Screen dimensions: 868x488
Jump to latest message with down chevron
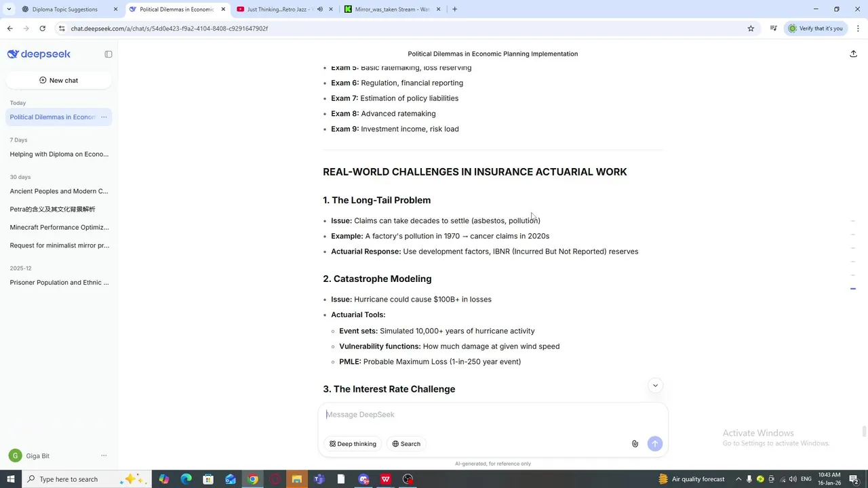(655, 386)
